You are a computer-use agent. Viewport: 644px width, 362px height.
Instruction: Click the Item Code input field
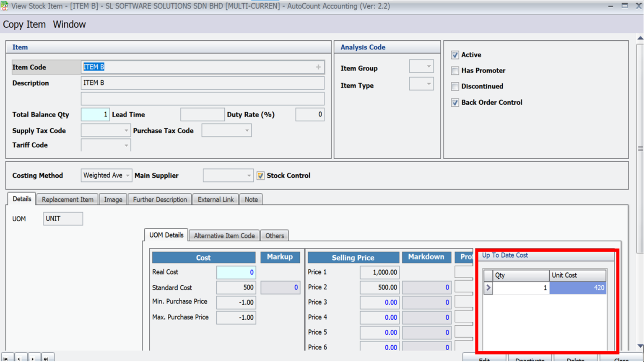tap(203, 67)
